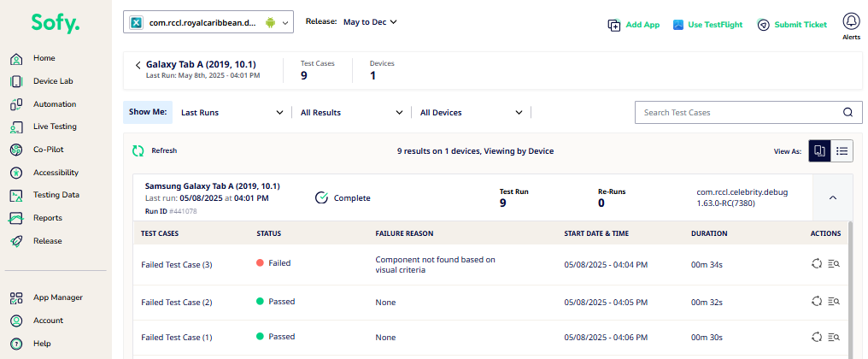Click the Add App button
The height and width of the screenshot is (359, 868).
634,25
